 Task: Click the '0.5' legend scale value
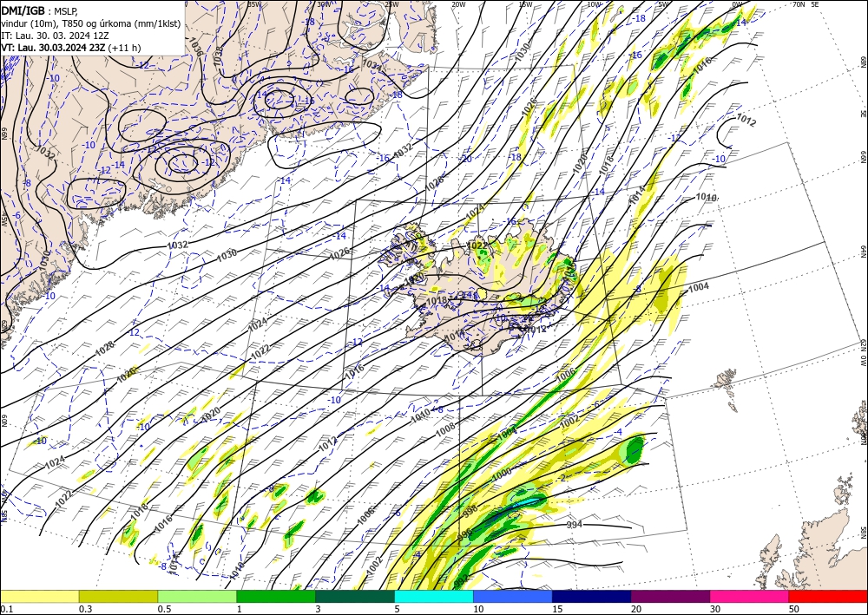tap(164, 609)
